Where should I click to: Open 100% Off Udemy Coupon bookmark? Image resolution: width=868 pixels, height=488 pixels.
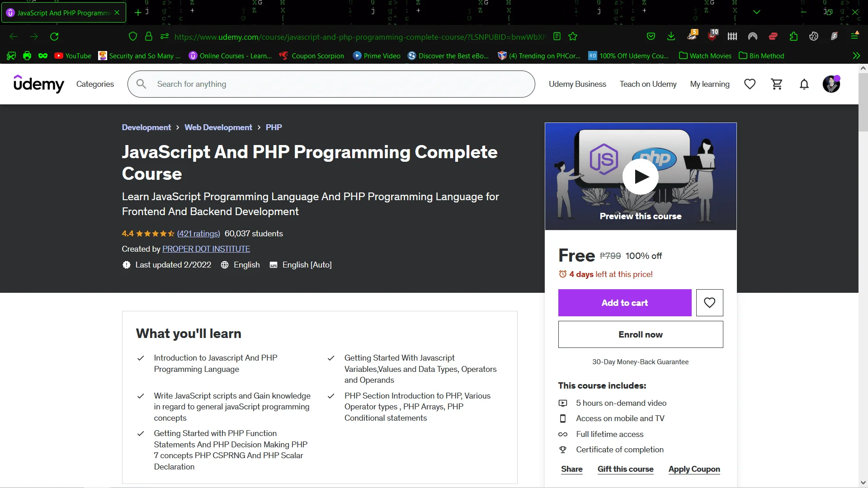tap(628, 56)
